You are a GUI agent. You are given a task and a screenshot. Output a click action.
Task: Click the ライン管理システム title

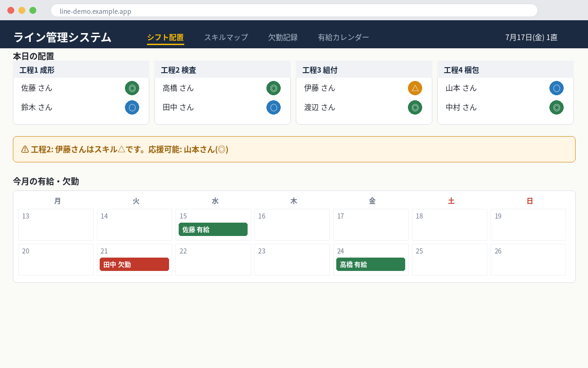tap(62, 37)
